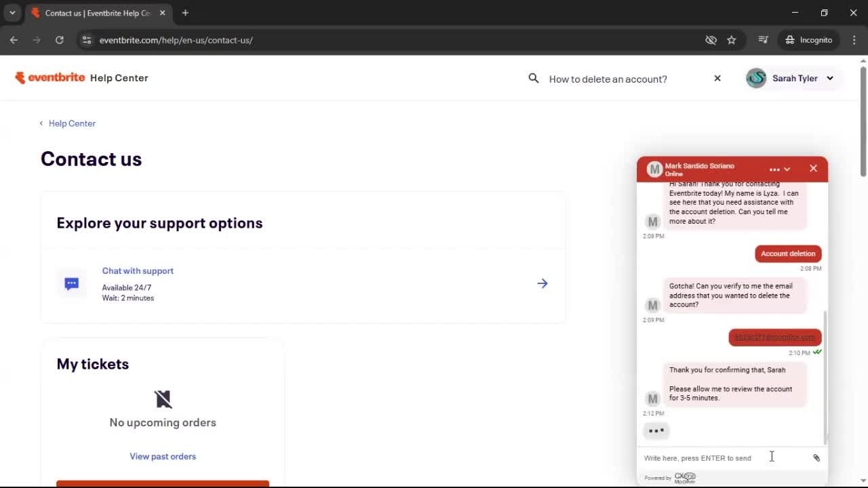This screenshot has width=868, height=488.
Task: Click the Incognito indicator button
Action: click(x=808, y=40)
